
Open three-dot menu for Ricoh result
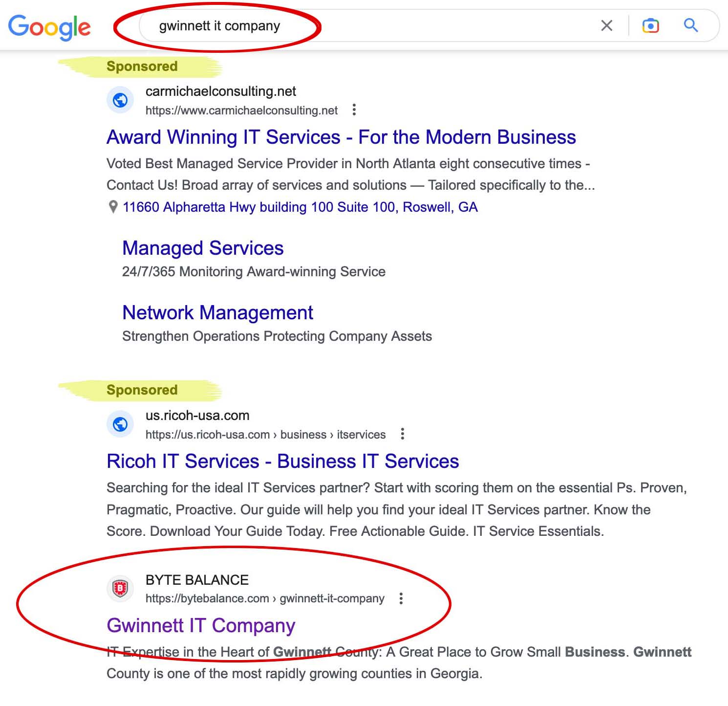coord(402,434)
